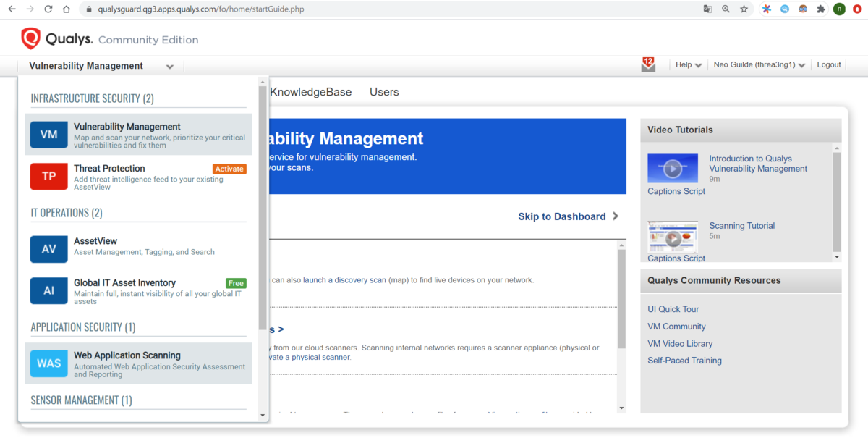Open Captions Script under Scanning Tutorial
Image resolution: width=868 pixels, height=446 pixels.
(676, 258)
